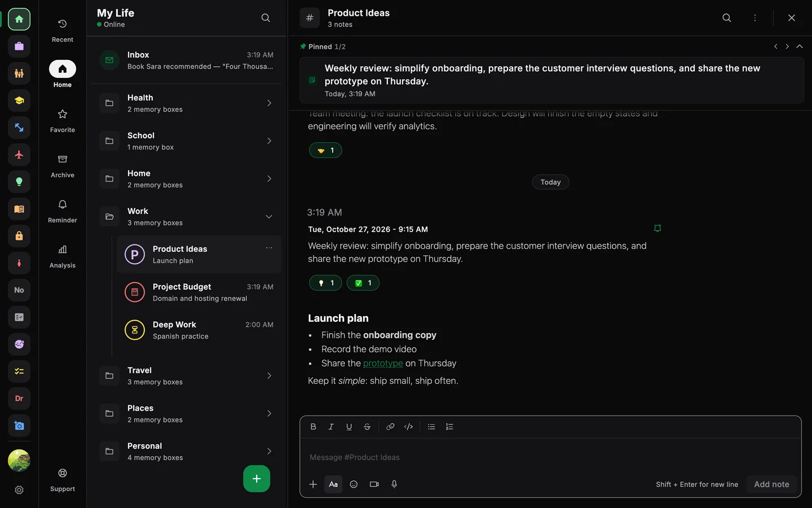Screen dimensions: 812x508
Task: Open the Project Budget memory box
Action: click(199, 292)
